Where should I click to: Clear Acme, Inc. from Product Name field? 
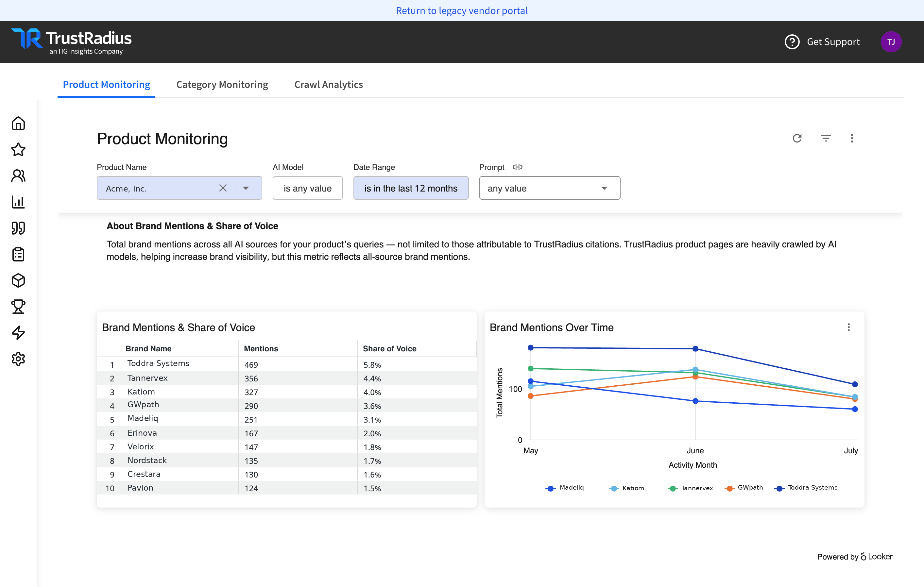pos(223,188)
